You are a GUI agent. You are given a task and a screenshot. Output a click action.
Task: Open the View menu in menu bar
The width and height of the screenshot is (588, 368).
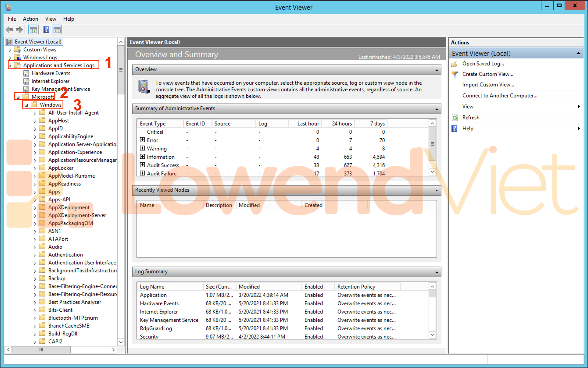(51, 19)
